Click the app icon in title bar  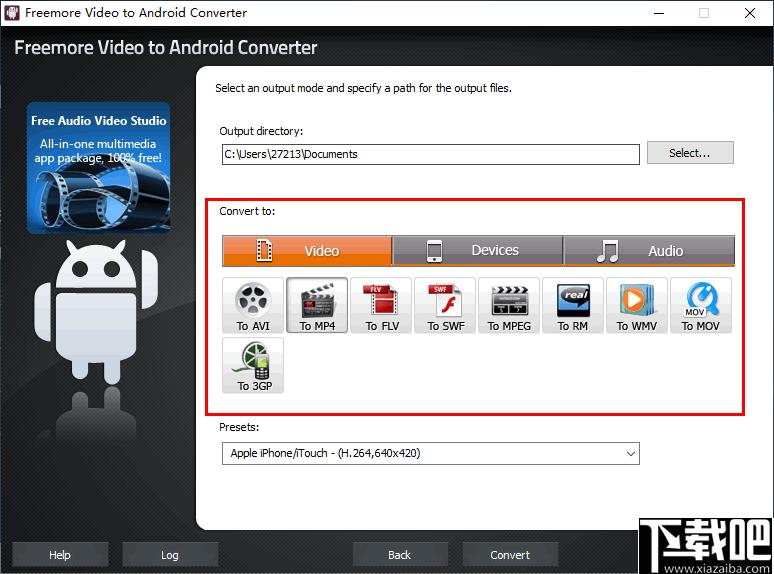12,12
